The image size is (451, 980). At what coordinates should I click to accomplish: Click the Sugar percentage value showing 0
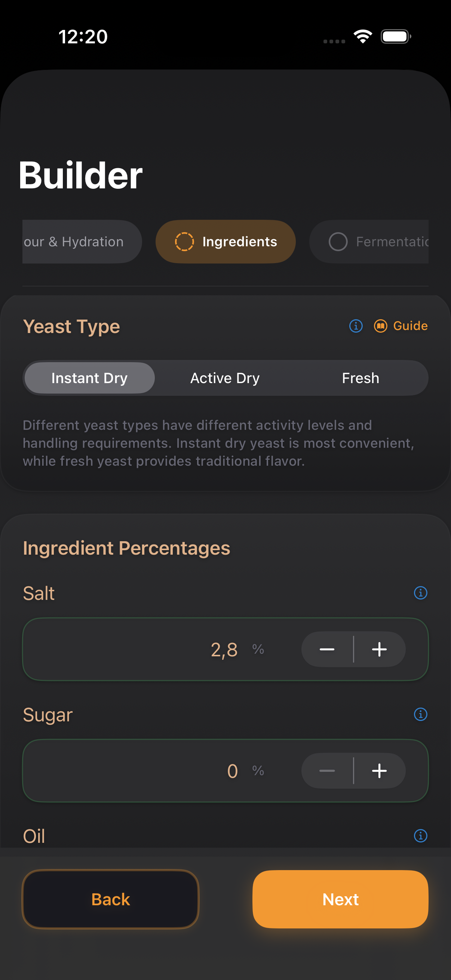pyautogui.click(x=232, y=771)
